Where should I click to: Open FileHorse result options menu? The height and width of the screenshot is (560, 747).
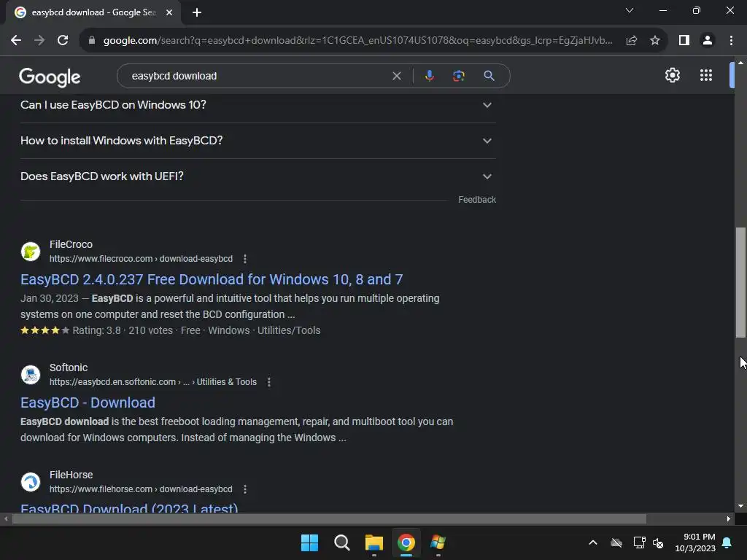(x=245, y=489)
